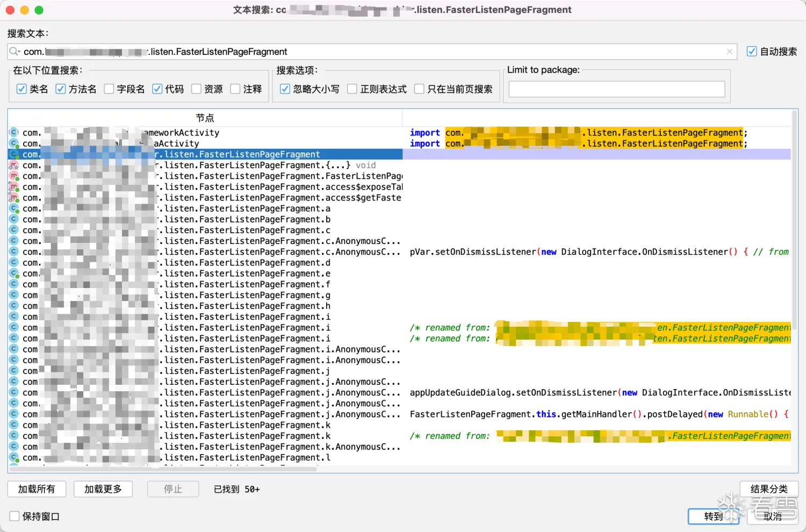The image size is (806, 532).
Task: Click the class icon of the FasterListenPageFragment.e row
Action: (14, 273)
